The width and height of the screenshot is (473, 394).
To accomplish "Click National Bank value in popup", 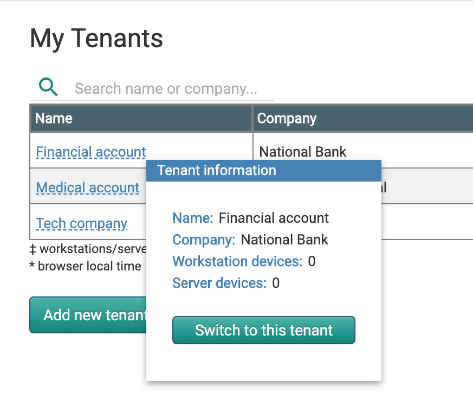I will click(284, 240).
